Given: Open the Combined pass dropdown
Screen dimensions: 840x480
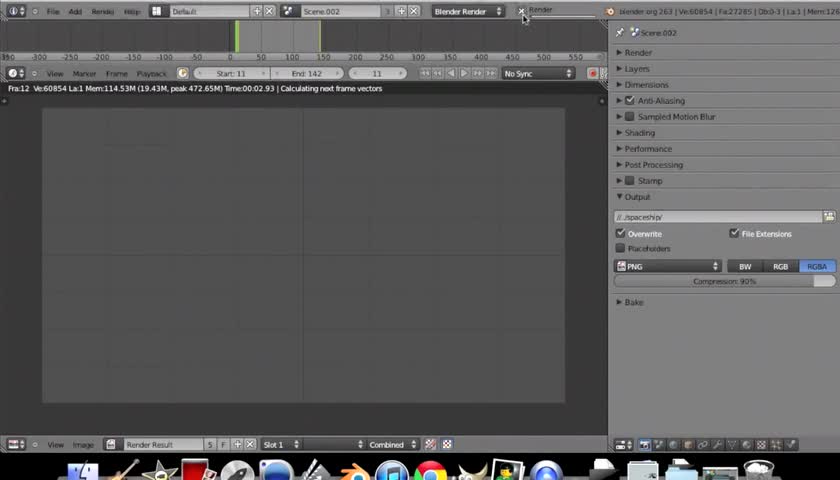Looking at the screenshot, I should [x=392, y=444].
